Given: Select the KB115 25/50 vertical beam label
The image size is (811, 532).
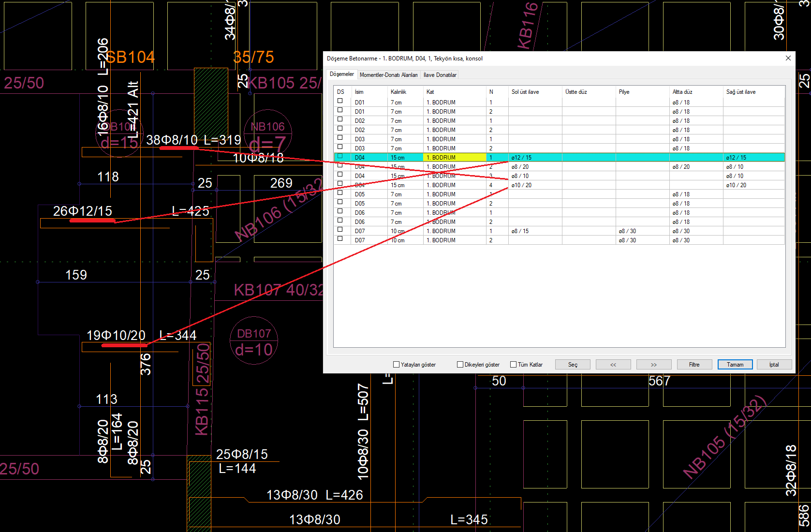Looking at the screenshot, I should (202, 389).
